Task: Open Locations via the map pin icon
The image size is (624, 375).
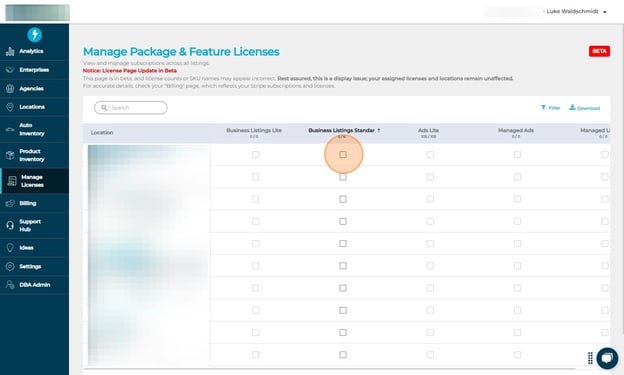Action: [x=10, y=107]
